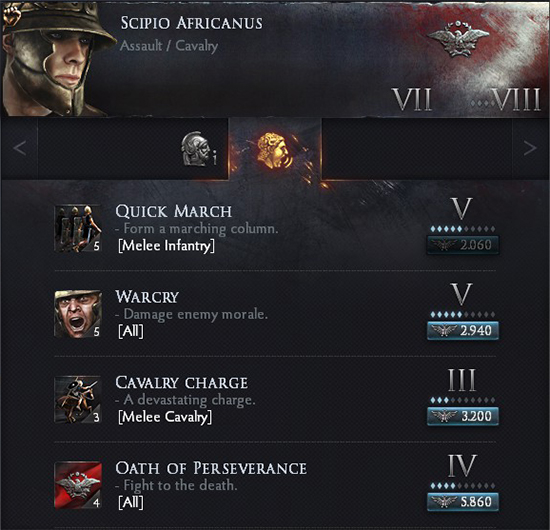Click the Warcry level V numeral
This screenshot has width=550, height=530.
point(462,294)
